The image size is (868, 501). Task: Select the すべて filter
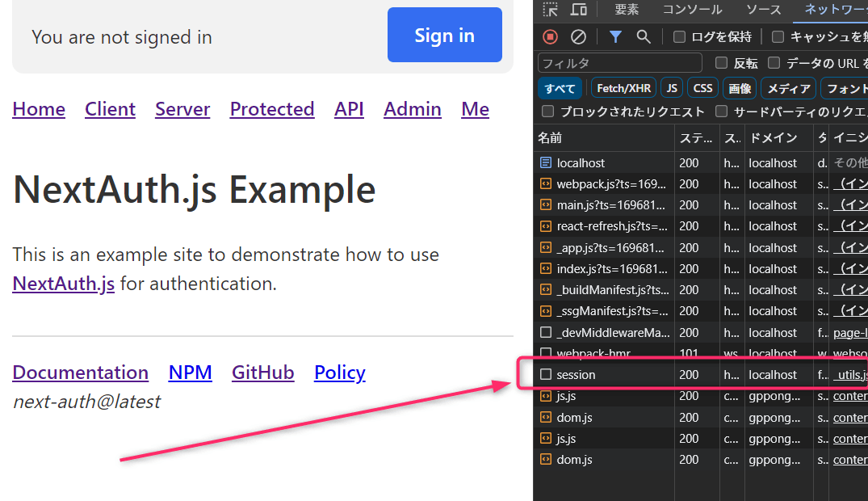click(x=560, y=88)
